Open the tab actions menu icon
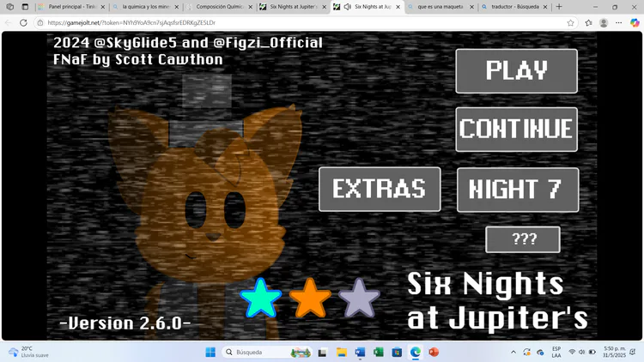Screen dimensions: 644x362 25,7
